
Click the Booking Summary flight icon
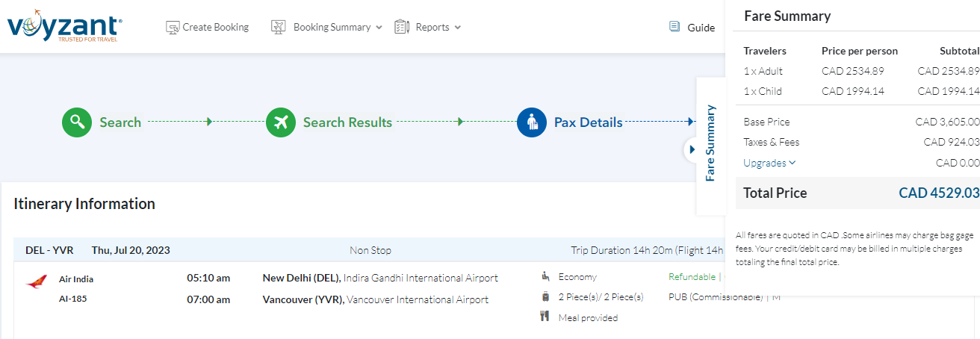point(279,28)
